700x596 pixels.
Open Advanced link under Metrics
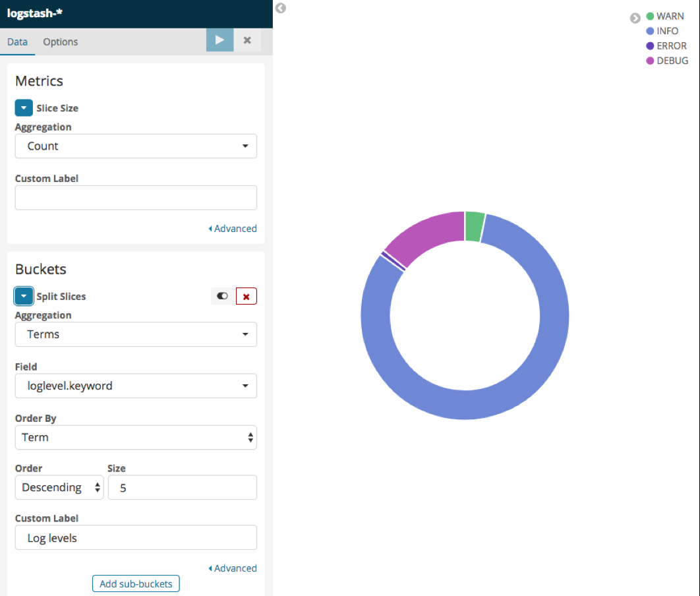[x=233, y=229]
